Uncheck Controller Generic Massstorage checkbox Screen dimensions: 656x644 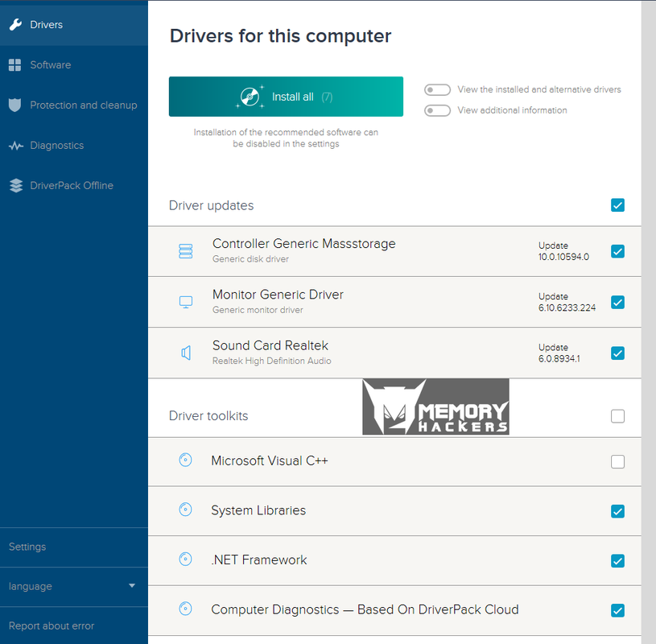tap(617, 251)
